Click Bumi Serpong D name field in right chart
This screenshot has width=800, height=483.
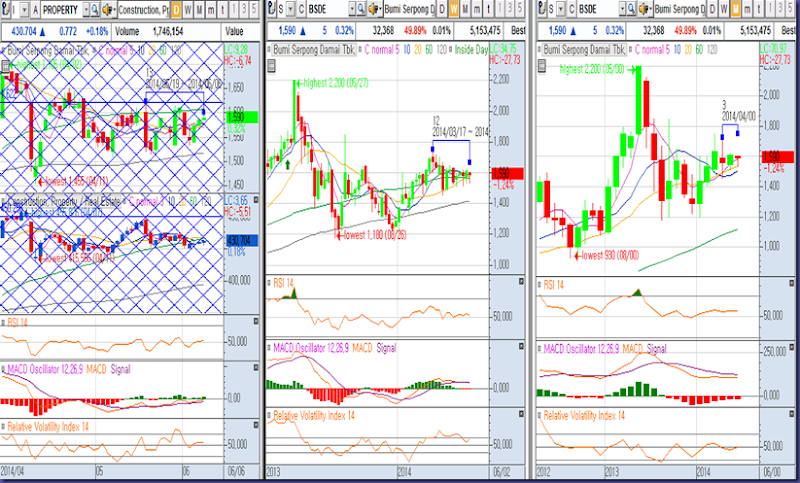(x=680, y=9)
